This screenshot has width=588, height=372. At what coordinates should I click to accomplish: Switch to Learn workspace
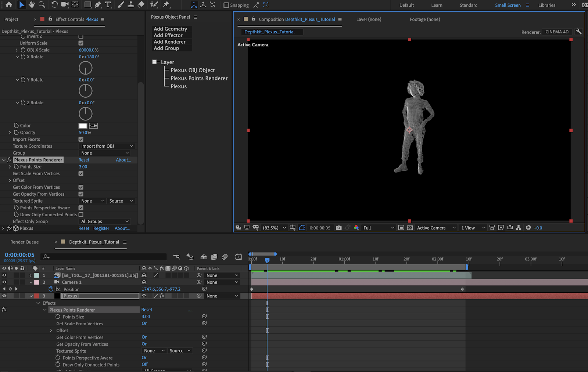437,5
